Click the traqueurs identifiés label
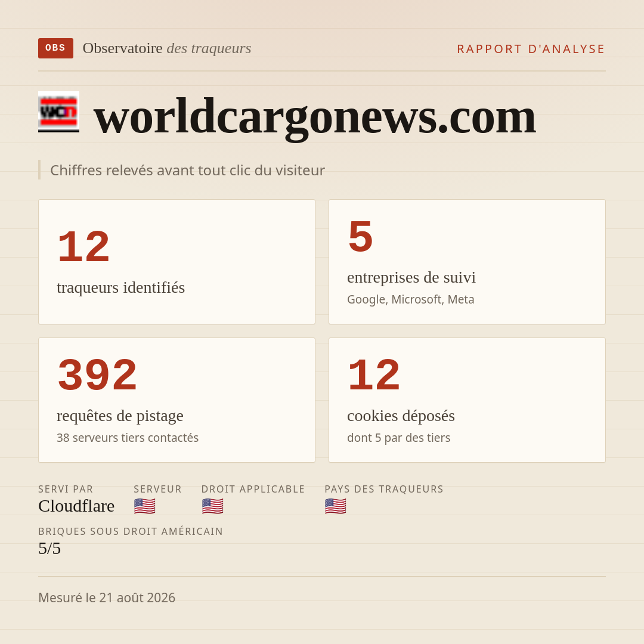Viewport: 644px width, 644px height. coord(120,287)
